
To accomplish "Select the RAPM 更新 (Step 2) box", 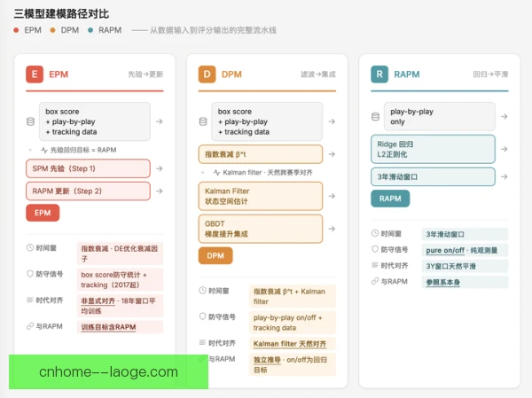I will 88,191.
